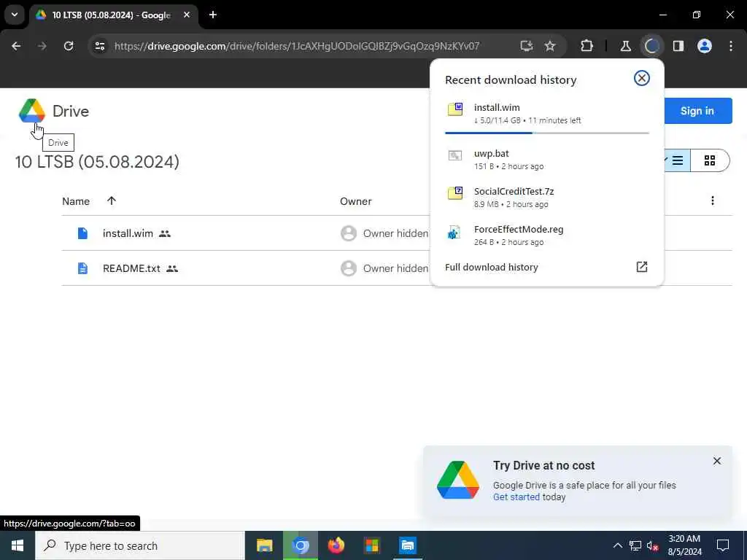Screen dimensions: 747x560
Task: Reverse sort direction with the up arrow
Action: coord(112,201)
